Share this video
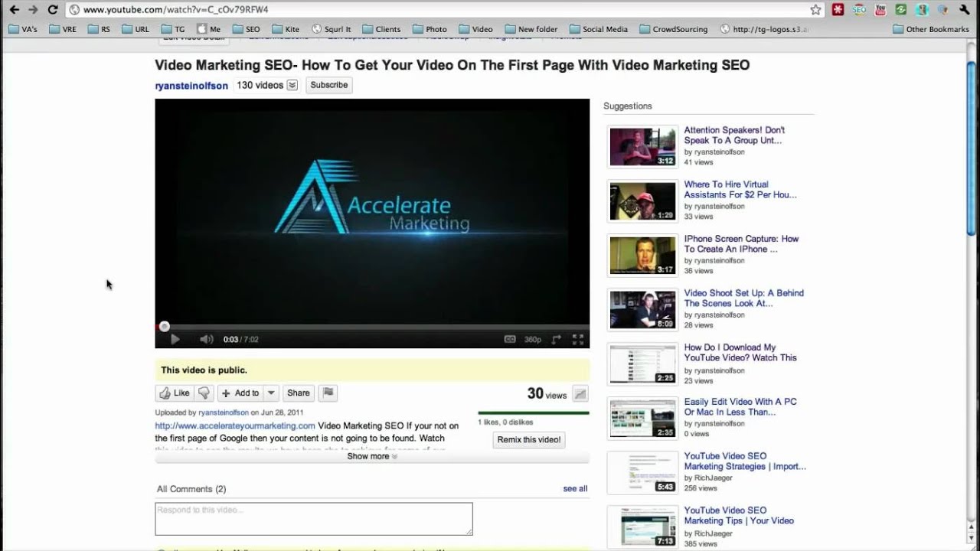Screen dimensions: 980x551 (299, 393)
